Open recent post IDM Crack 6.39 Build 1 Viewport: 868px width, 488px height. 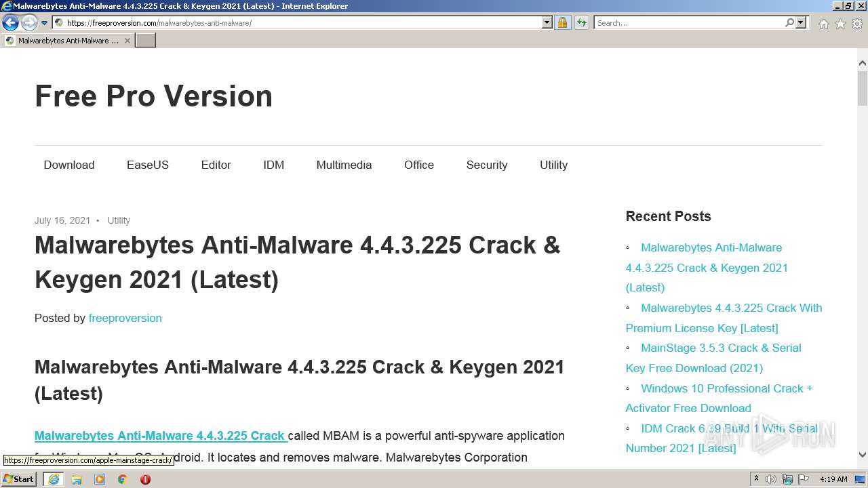(722, 438)
